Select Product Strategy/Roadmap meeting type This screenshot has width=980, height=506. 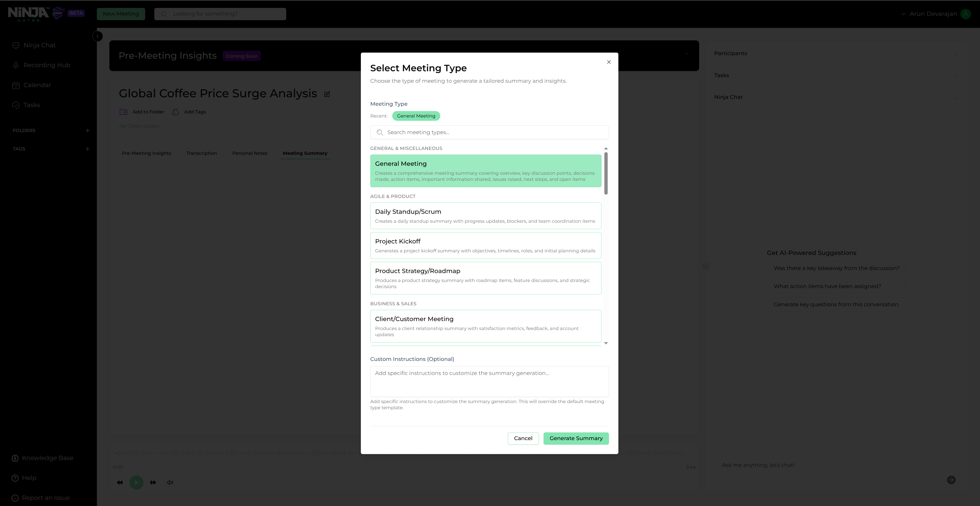(x=486, y=278)
